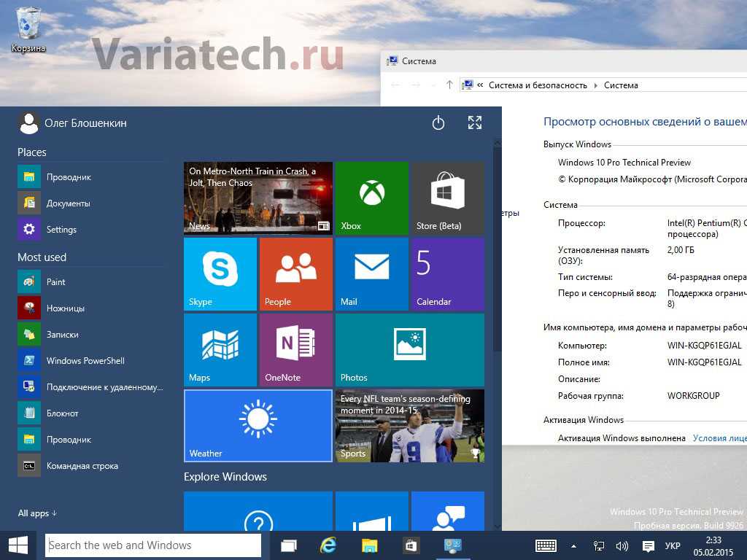Open Settings under Places
The image size is (747, 560).
pos(90,229)
